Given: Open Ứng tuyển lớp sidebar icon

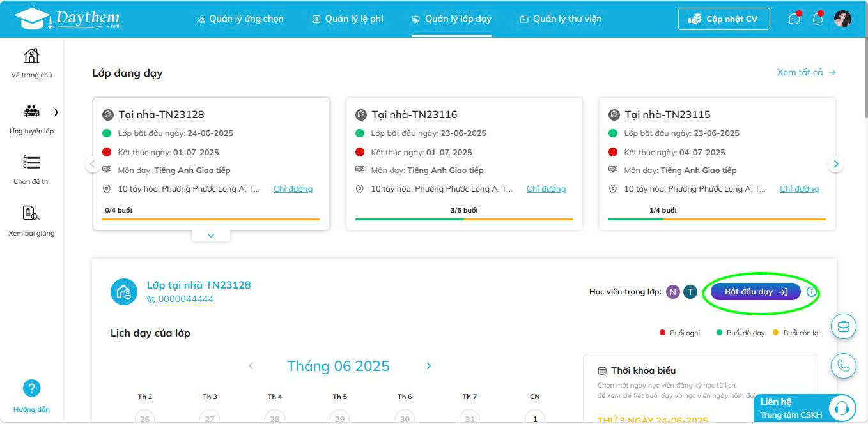Looking at the screenshot, I should pos(31,112).
